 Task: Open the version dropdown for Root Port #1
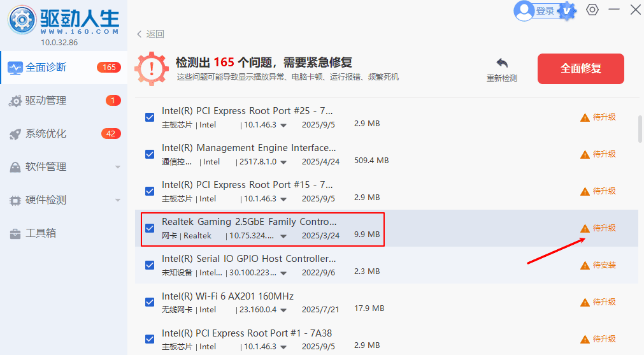pos(283,347)
